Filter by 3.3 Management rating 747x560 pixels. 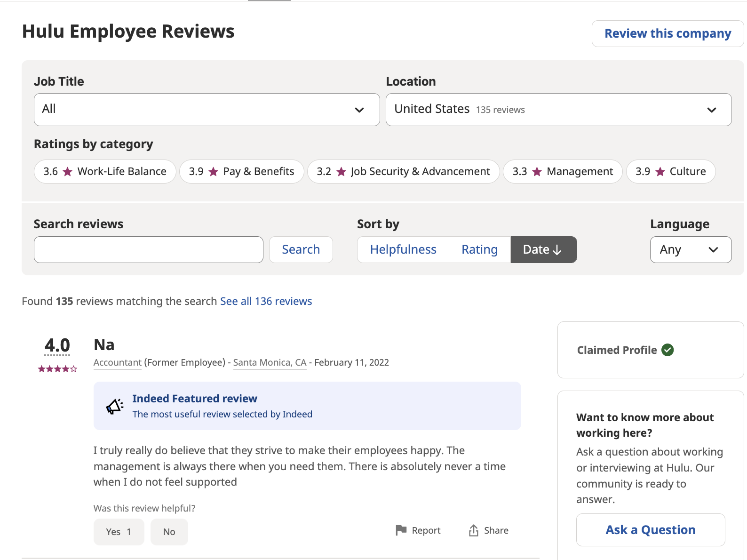click(563, 172)
